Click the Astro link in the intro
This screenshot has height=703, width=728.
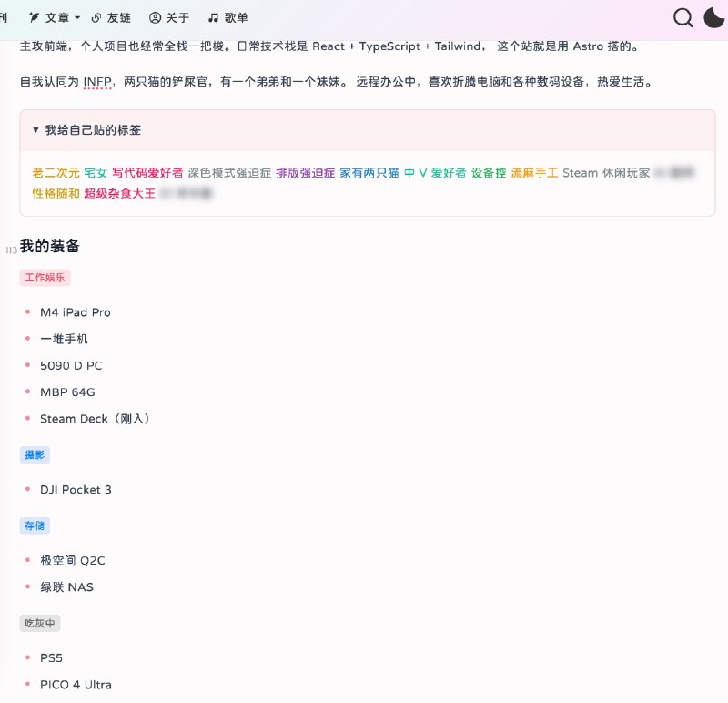click(x=589, y=46)
